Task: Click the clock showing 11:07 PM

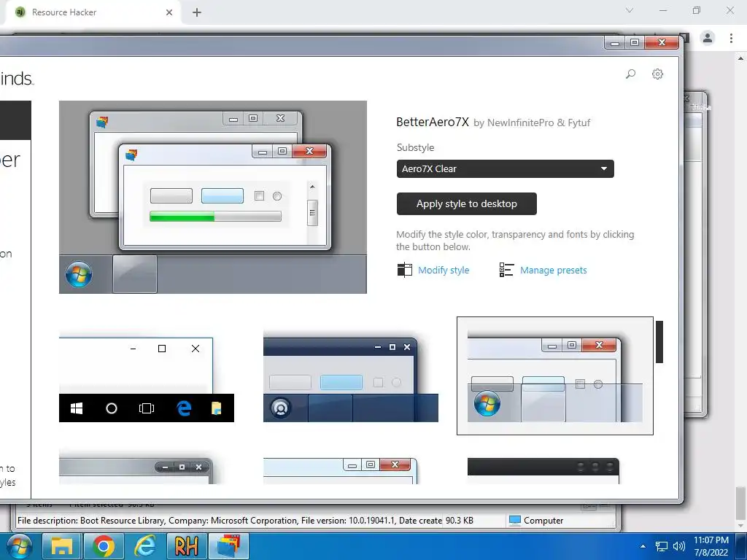Action: point(711,546)
